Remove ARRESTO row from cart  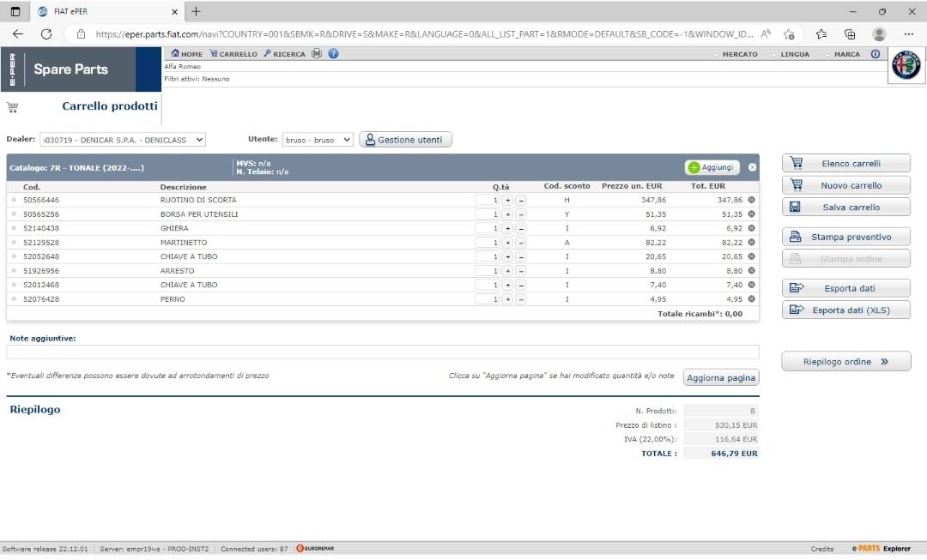751,270
